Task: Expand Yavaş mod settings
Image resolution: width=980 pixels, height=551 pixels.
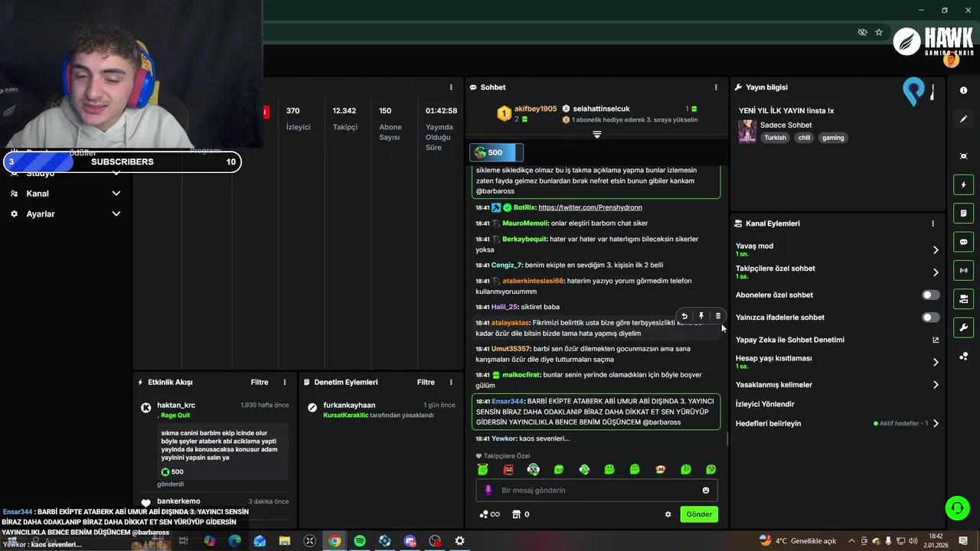Action: (x=936, y=250)
